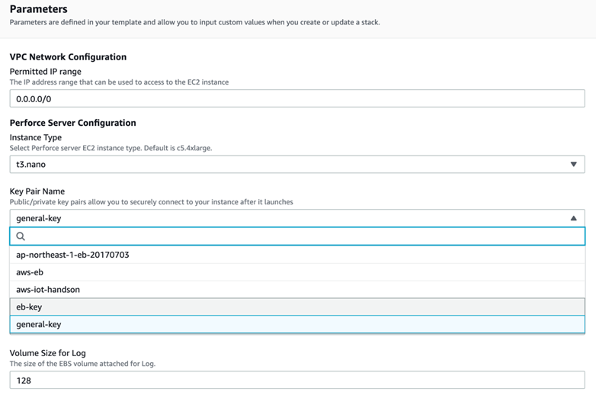Click the general-key selected value box

[297, 218]
